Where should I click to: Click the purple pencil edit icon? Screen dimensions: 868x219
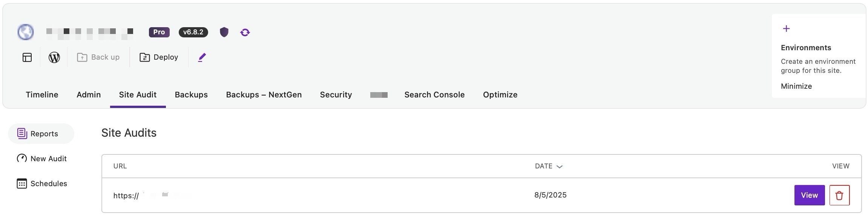click(x=202, y=57)
